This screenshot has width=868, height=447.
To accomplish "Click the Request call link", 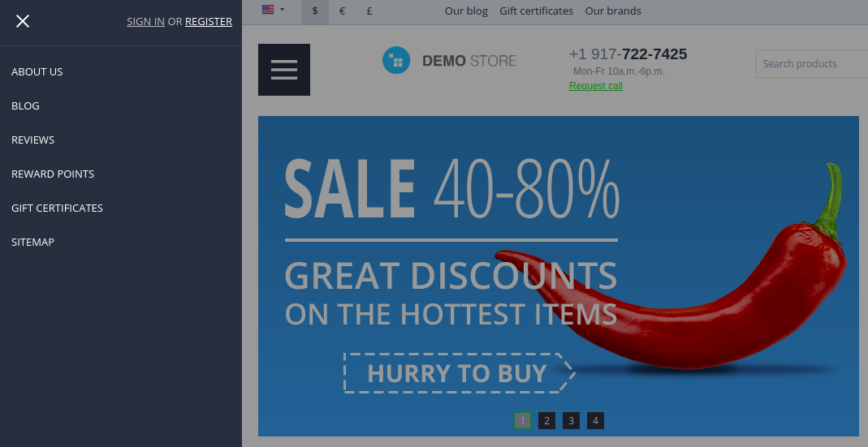I will click(x=596, y=86).
